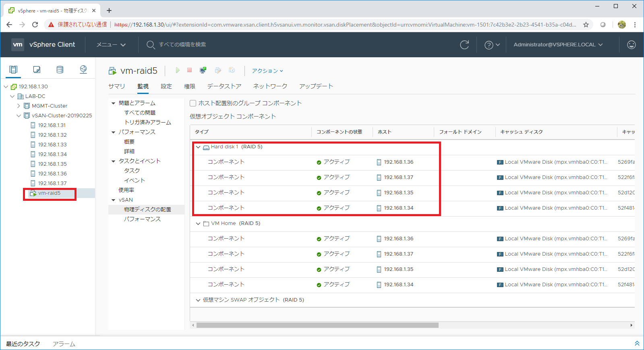Select host 192.168.1.37 in inventory tree
The height and width of the screenshot is (350, 644).
52,183
